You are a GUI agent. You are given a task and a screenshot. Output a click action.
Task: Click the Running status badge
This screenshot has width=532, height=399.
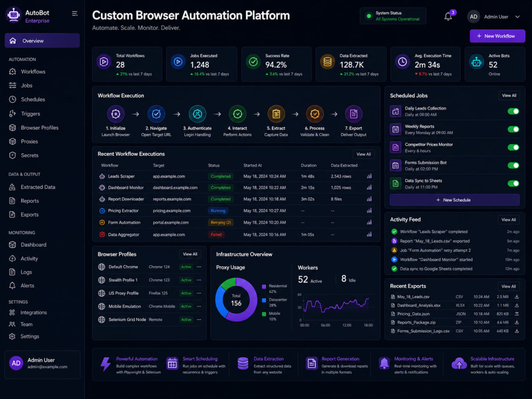click(x=218, y=211)
